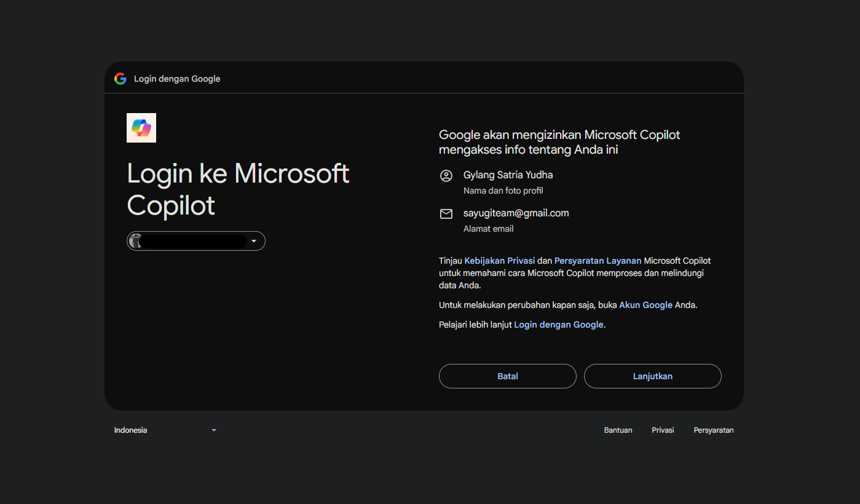The width and height of the screenshot is (860, 504).
Task: Click the name Gylang Satria Yudha
Action: [x=508, y=175]
